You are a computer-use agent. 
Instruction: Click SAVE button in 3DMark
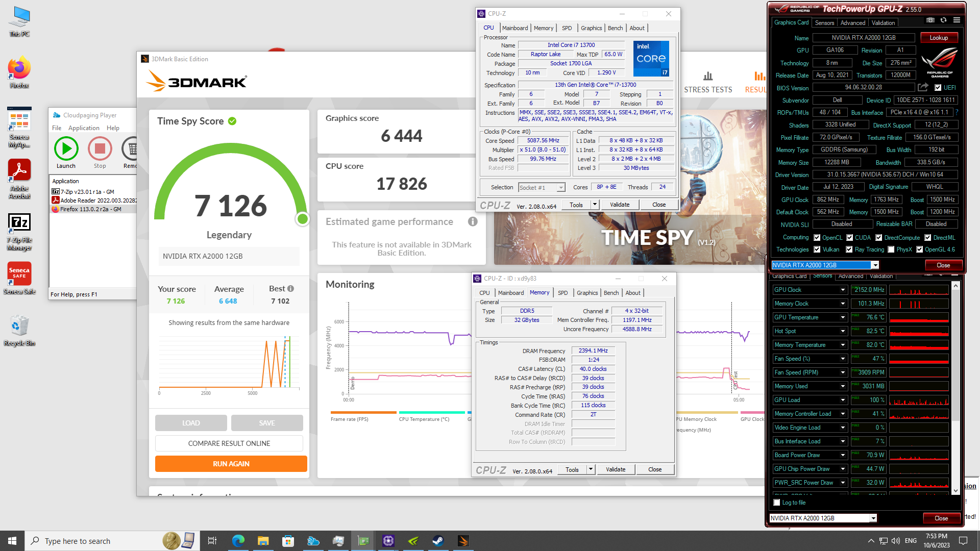click(267, 423)
